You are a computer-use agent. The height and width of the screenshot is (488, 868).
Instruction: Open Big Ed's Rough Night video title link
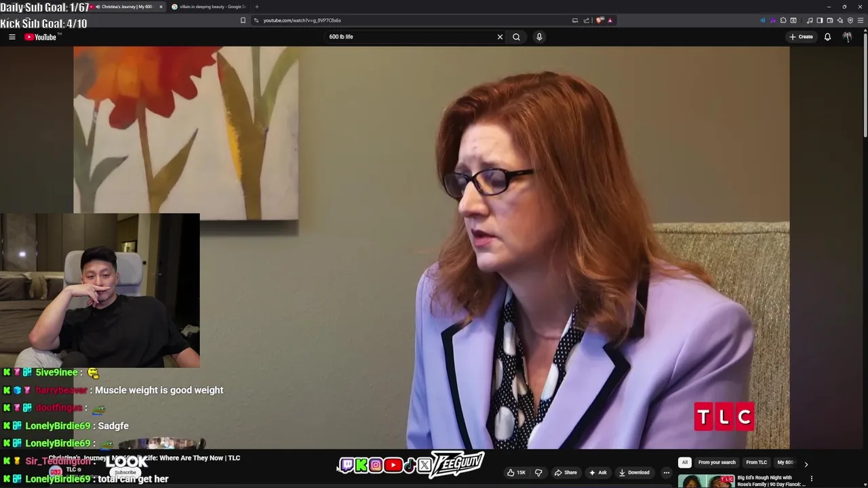771,481
